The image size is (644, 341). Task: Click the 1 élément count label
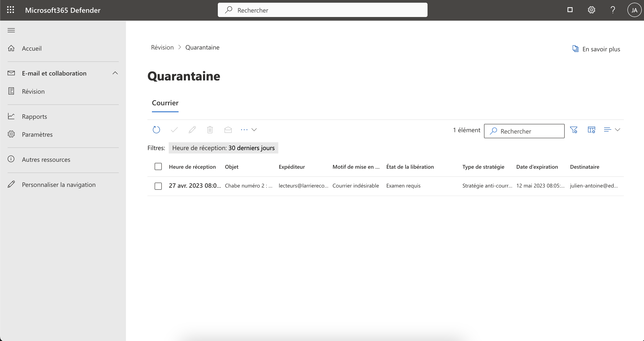click(467, 130)
